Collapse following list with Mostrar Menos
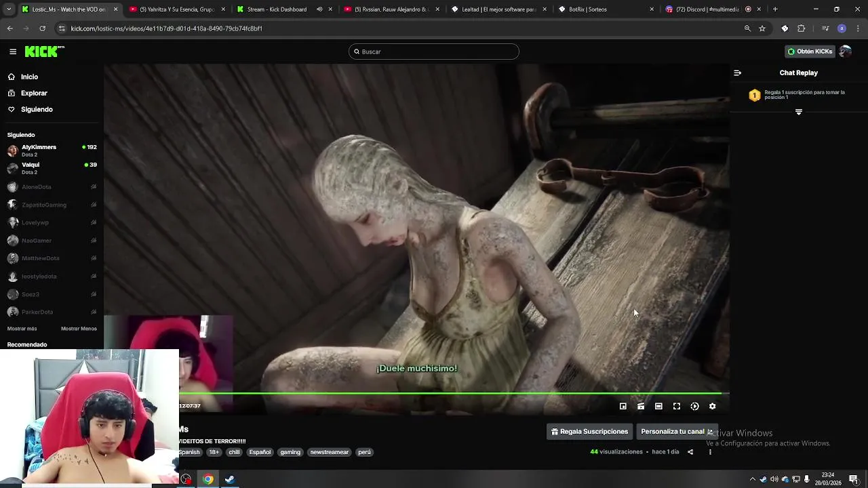Screen dimensions: 868x488 (x=79, y=329)
